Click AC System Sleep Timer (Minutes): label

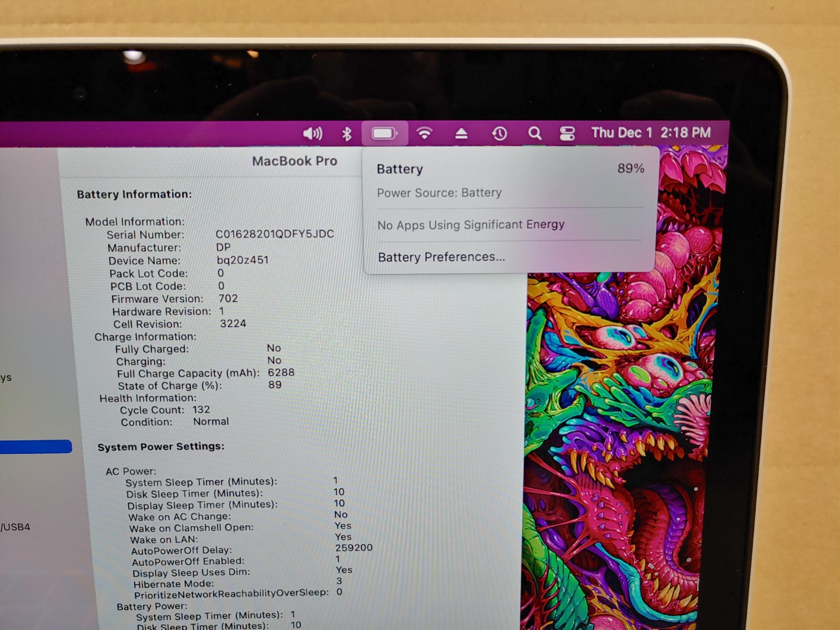[x=201, y=482]
